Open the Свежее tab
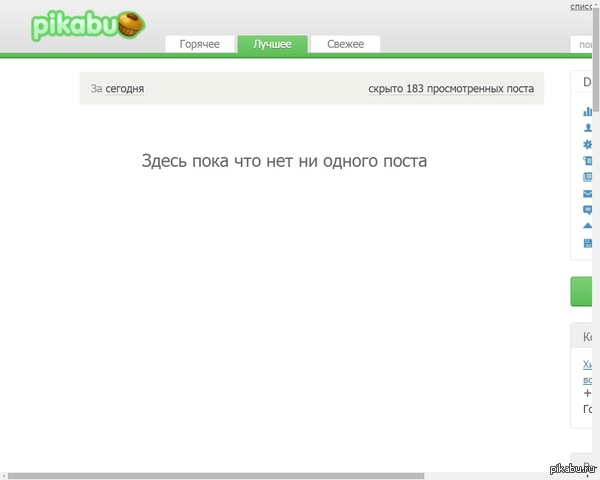Screen dimensions: 600x480 (x=345, y=44)
